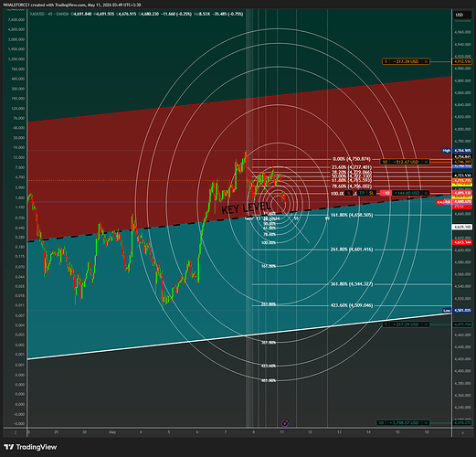Click the May date on time axis
This screenshot has height=457, width=476.
click(x=112, y=432)
